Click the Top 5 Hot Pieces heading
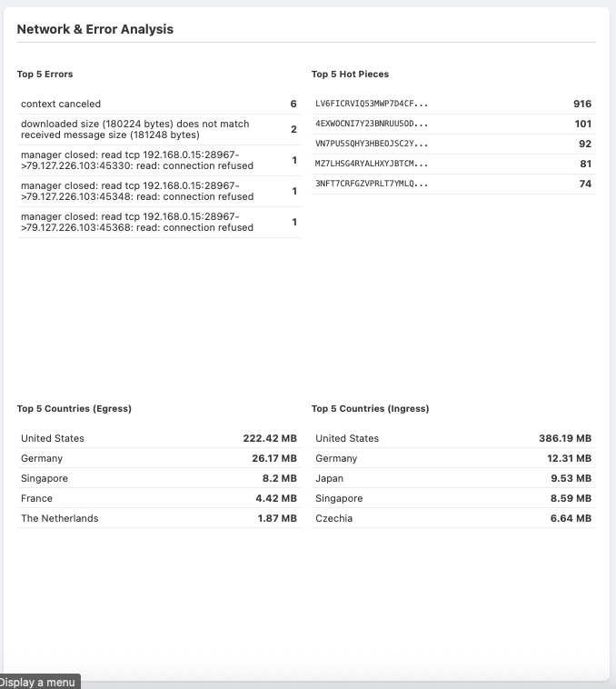 (350, 75)
